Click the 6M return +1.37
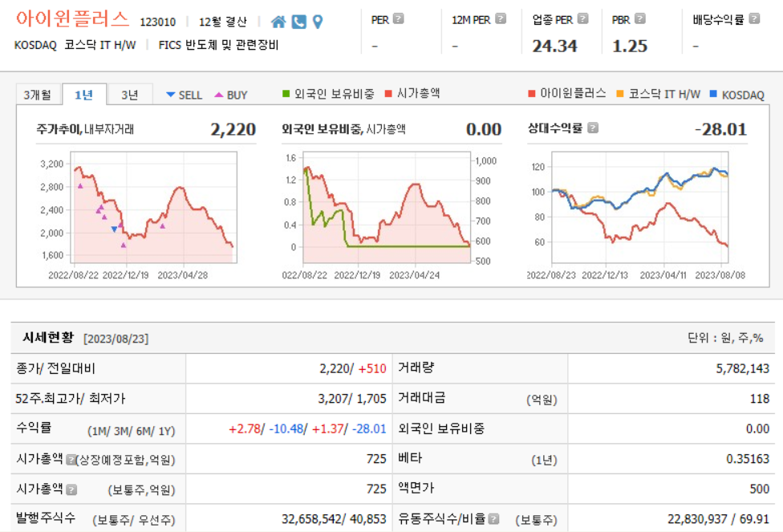 327,429
